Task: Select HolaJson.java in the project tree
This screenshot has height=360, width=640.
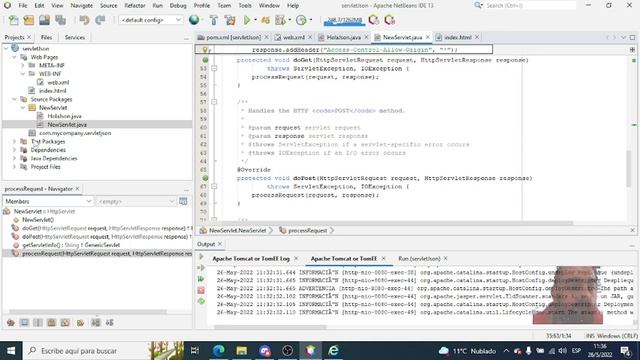Action: click(64, 116)
